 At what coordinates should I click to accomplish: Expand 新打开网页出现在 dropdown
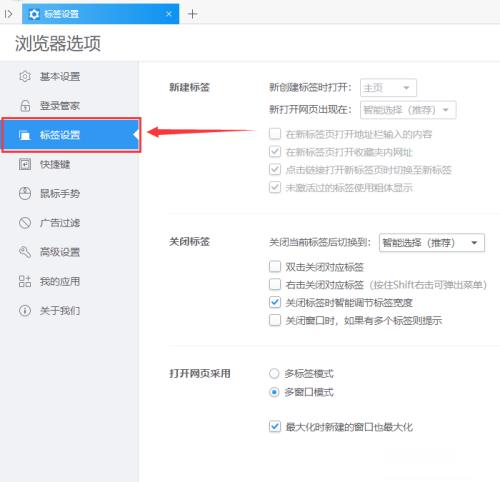click(408, 110)
